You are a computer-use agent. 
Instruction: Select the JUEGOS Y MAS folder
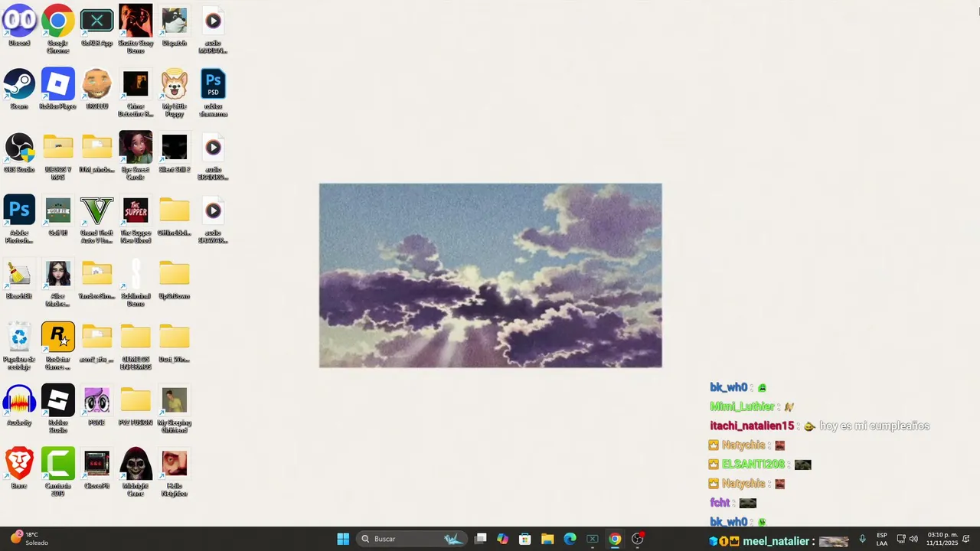click(x=58, y=156)
